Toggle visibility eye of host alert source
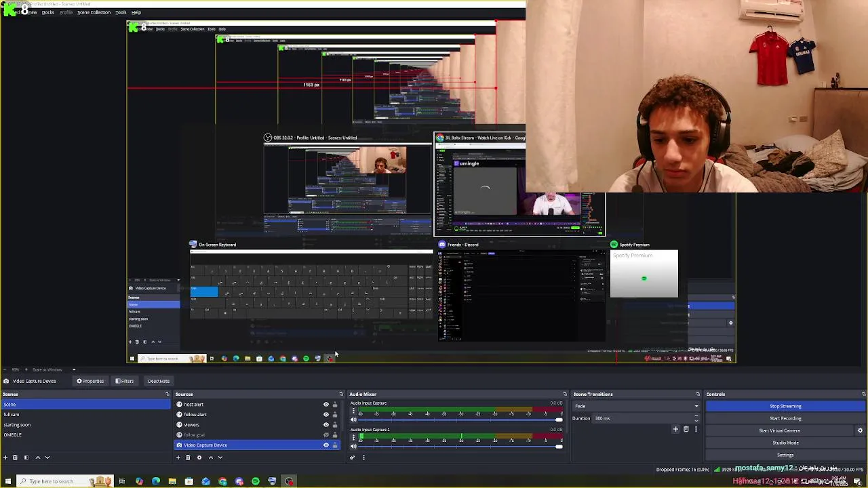Viewport: 868px width, 488px height. [325, 405]
